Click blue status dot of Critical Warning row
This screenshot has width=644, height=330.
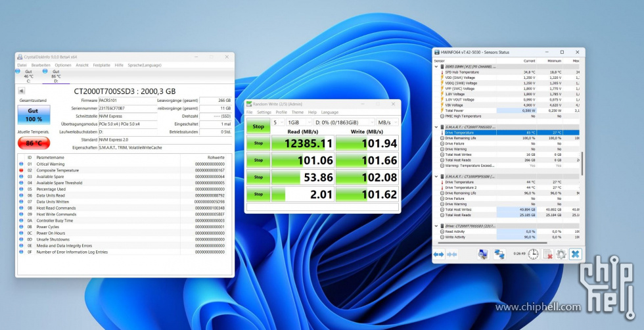point(21,164)
